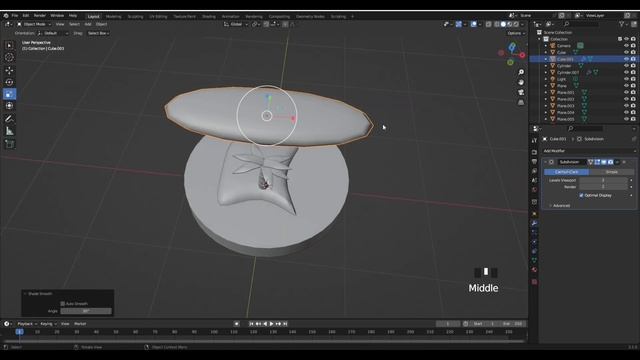Select the Transform tool

coord(9,106)
